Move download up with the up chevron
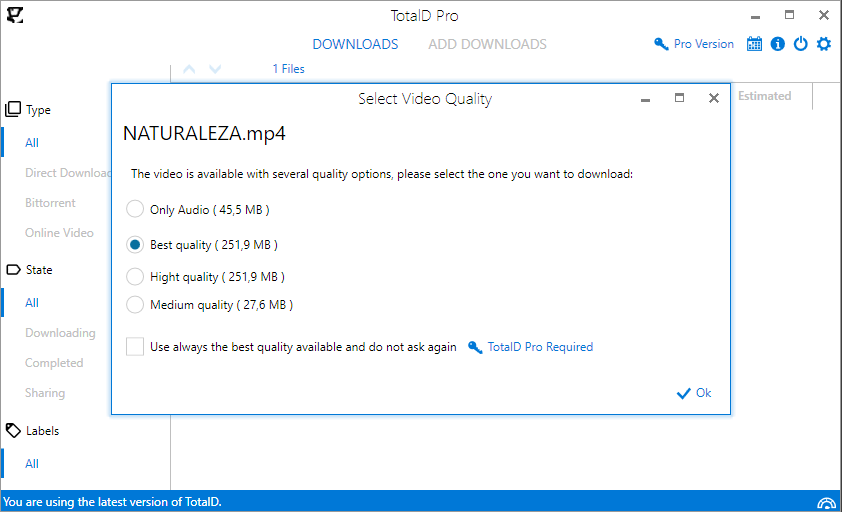The height and width of the screenshot is (512, 842). point(189,69)
